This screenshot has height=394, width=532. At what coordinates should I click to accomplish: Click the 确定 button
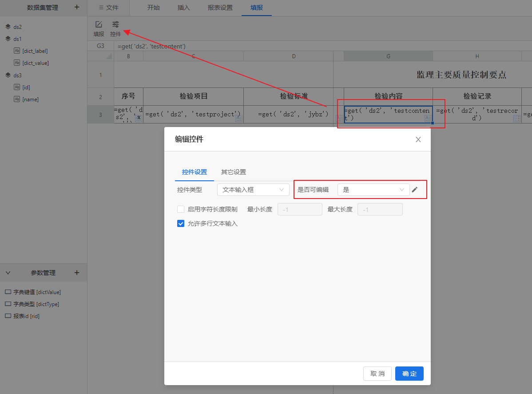(409, 374)
